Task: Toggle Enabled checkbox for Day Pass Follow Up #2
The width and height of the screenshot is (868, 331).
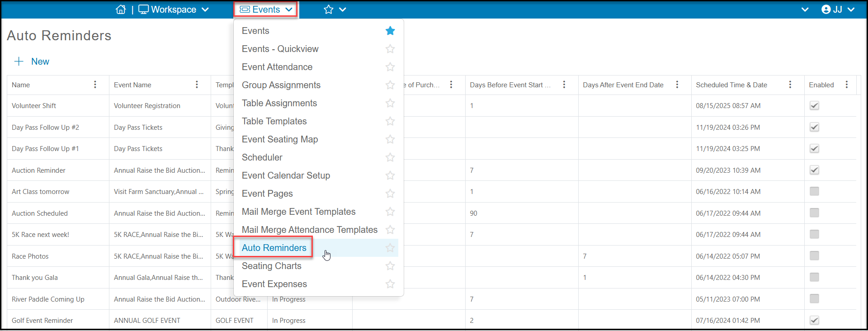Action: (814, 127)
